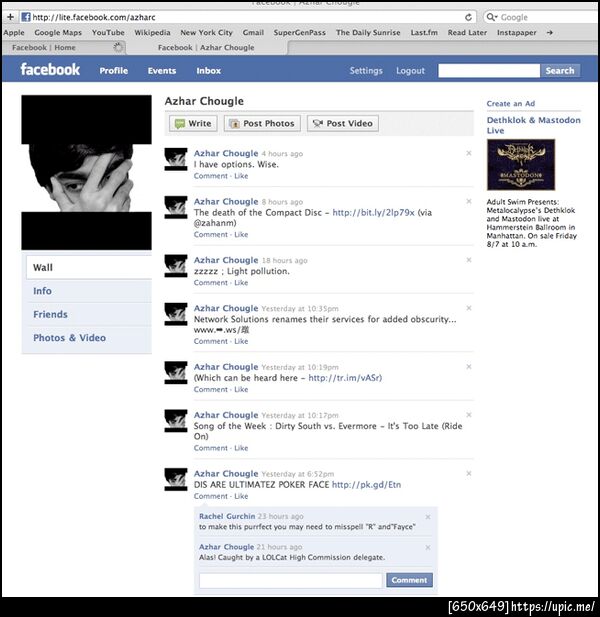Open the Gmail bookmark
600x617 pixels.
(x=253, y=33)
